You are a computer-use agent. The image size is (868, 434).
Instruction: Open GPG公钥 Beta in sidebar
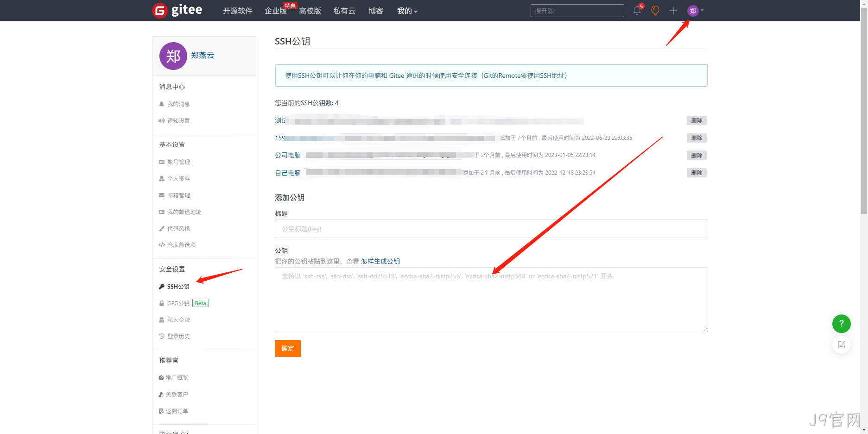(184, 303)
